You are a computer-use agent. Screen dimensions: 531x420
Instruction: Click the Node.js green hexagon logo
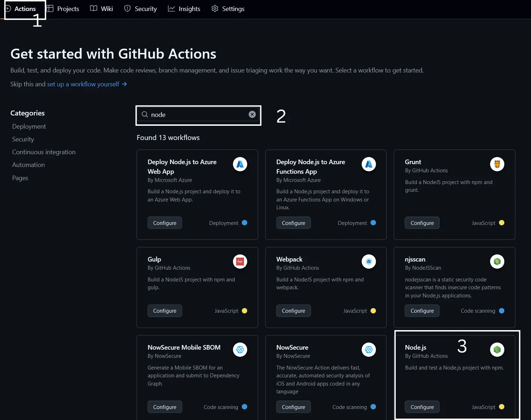coord(497,350)
